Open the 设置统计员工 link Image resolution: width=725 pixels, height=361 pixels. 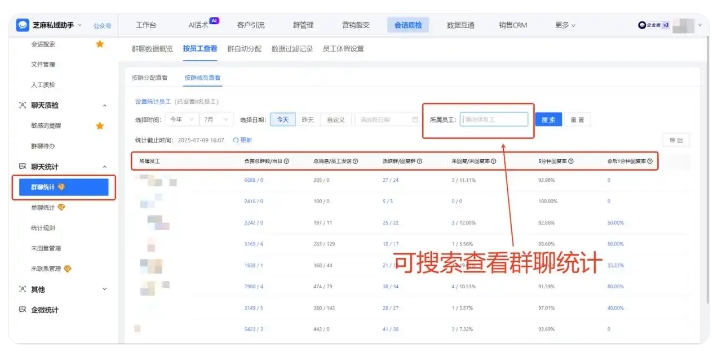(153, 101)
